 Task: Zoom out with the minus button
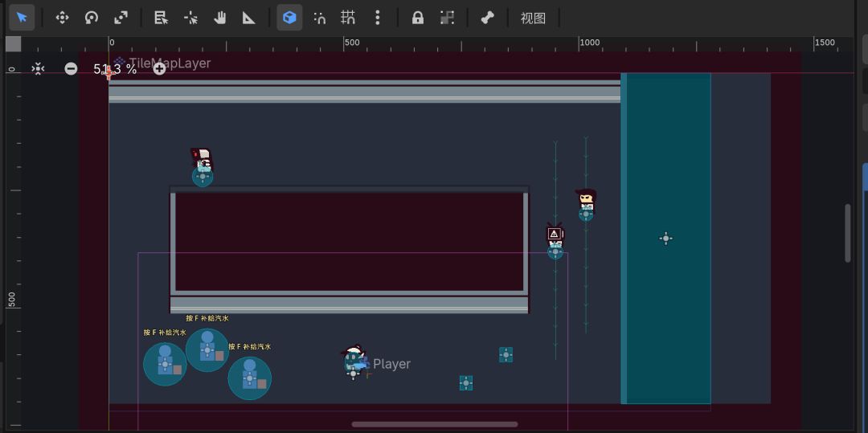(71, 68)
